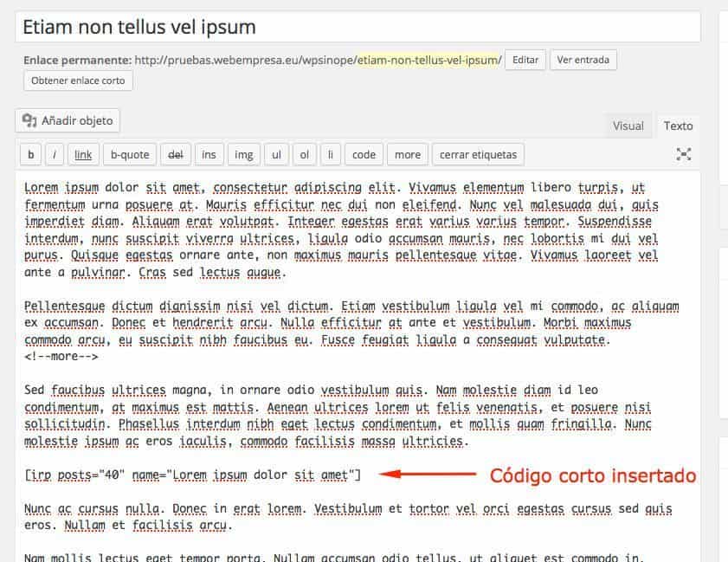Click the 'Enlace permanente:' label

78,60
